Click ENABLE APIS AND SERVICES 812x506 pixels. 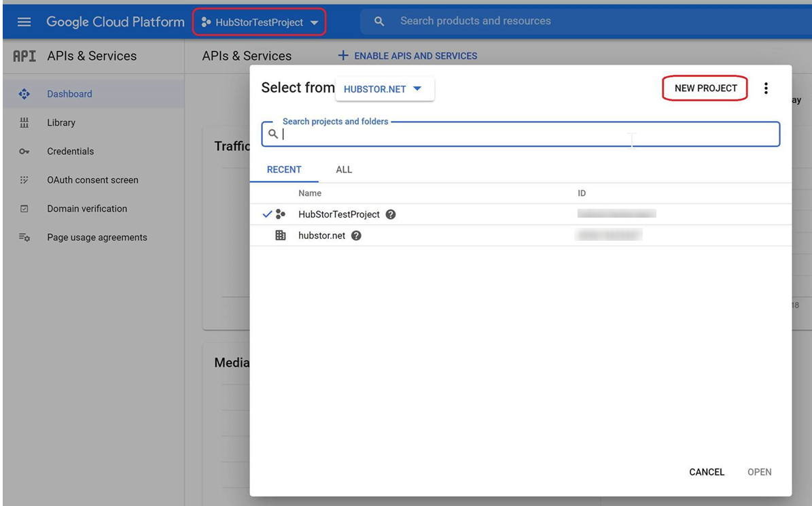click(x=415, y=56)
